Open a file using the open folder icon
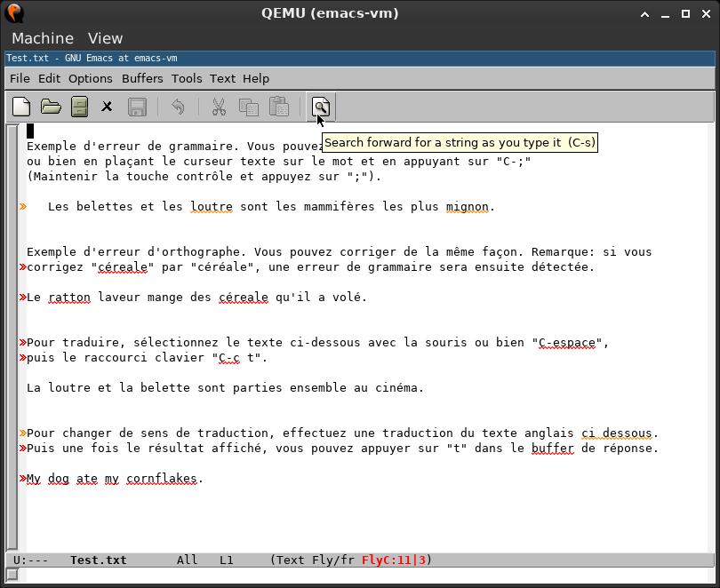This screenshot has height=588, width=720. (x=51, y=107)
